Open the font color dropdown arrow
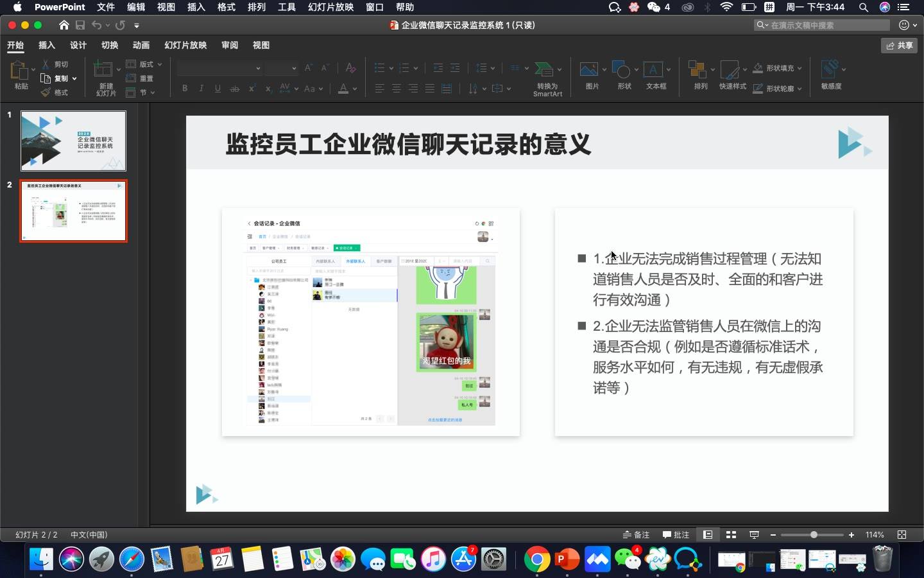 (355, 89)
